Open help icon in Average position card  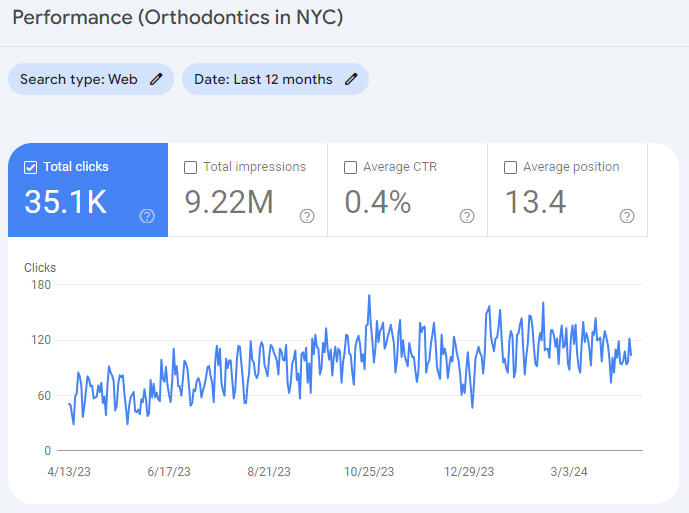coord(627,216)
